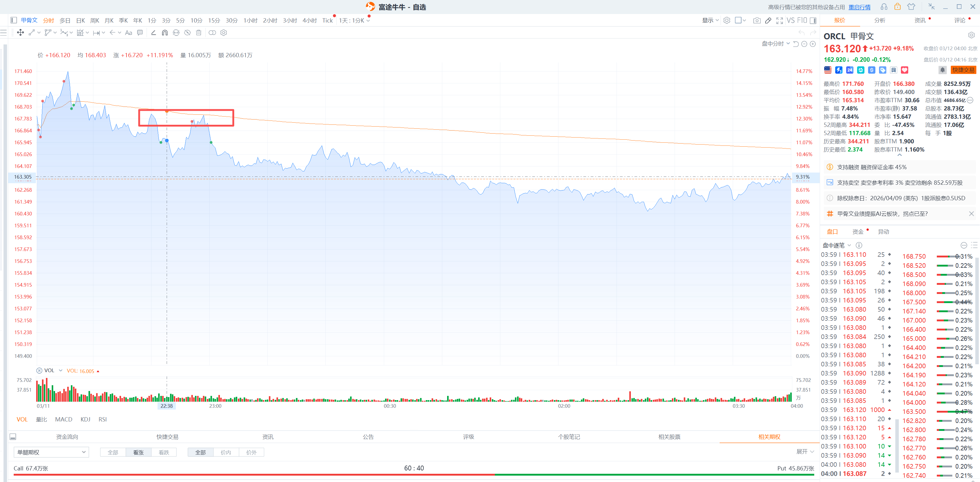Toggle the right sidebar panel icon
980x482 pixels.
(x=813, y=21)
